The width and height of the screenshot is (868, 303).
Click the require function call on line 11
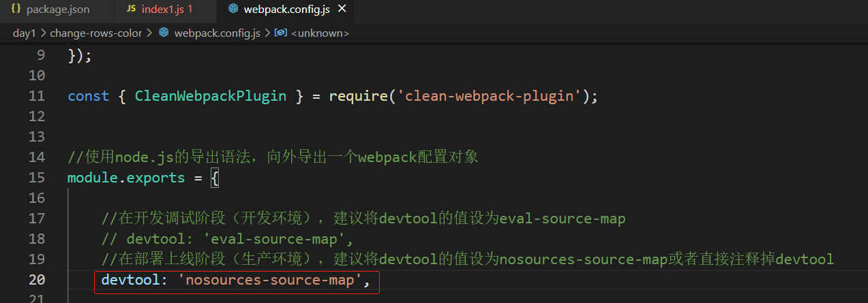[x=358, y=96]
